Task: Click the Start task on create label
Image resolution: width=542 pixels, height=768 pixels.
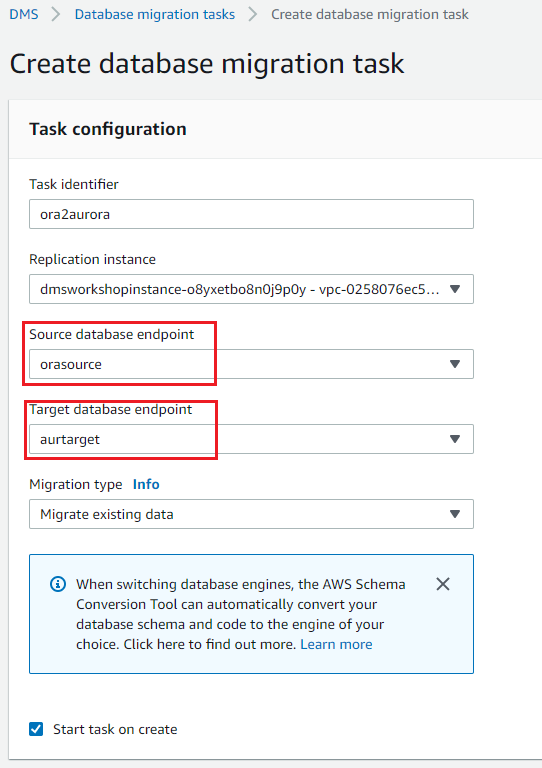Action: pos(115,729)
